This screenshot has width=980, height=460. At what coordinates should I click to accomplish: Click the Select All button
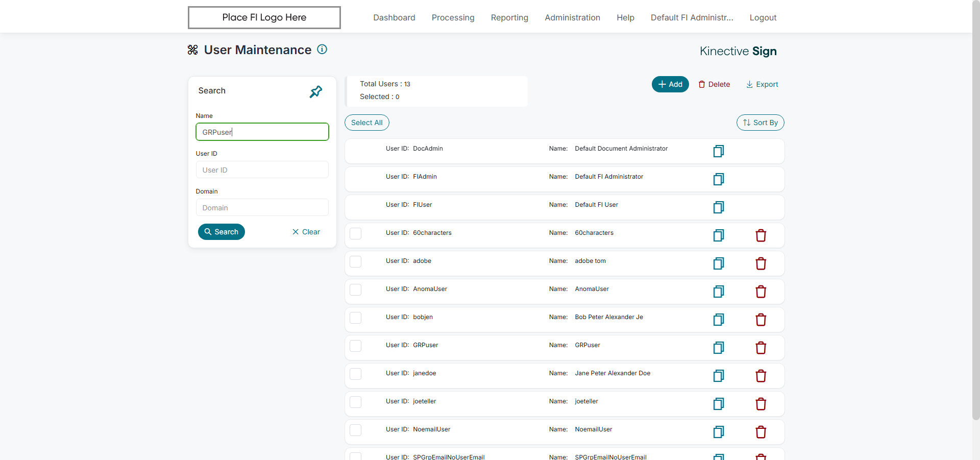click(367, 123)
